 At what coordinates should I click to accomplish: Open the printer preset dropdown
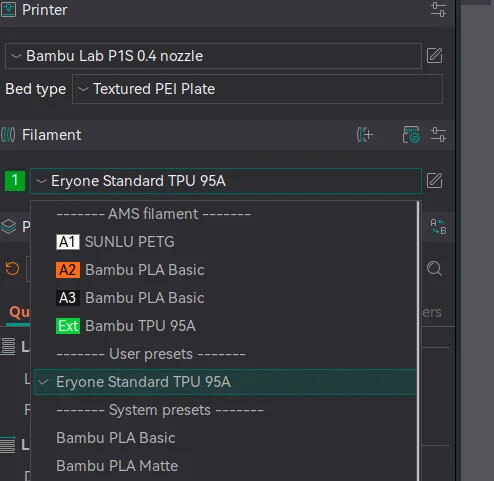click(x=213, y=56)
